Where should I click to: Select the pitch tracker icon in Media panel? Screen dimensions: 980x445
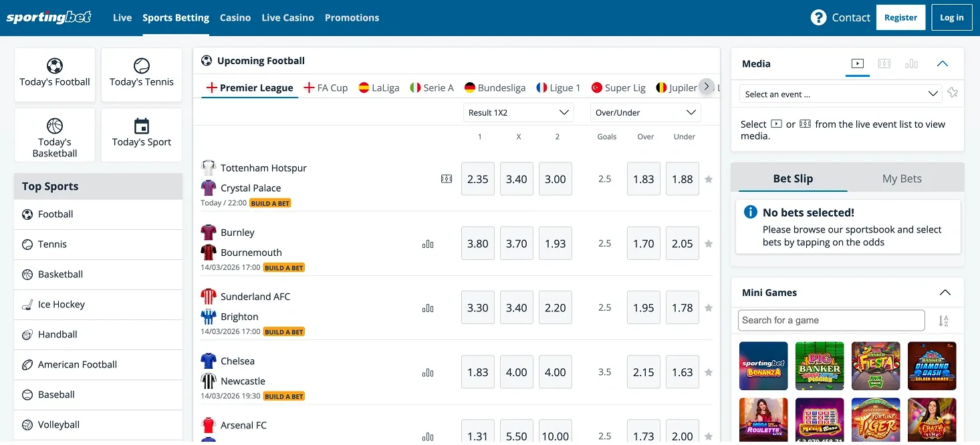click(x=884, y=63)
